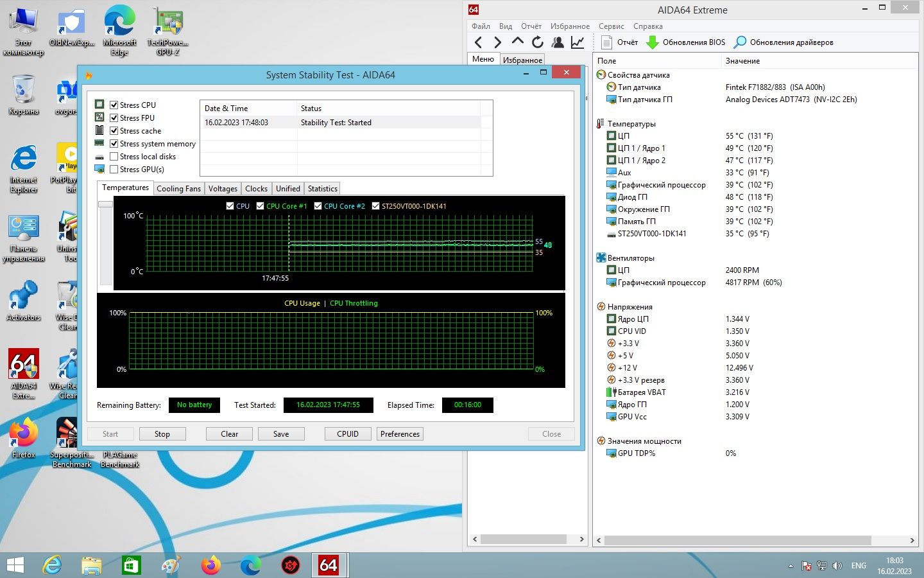Screen dimensions: 924x578
Task: Toggle CPU Core #1 graph checkbox
Action: coord(260,206)
